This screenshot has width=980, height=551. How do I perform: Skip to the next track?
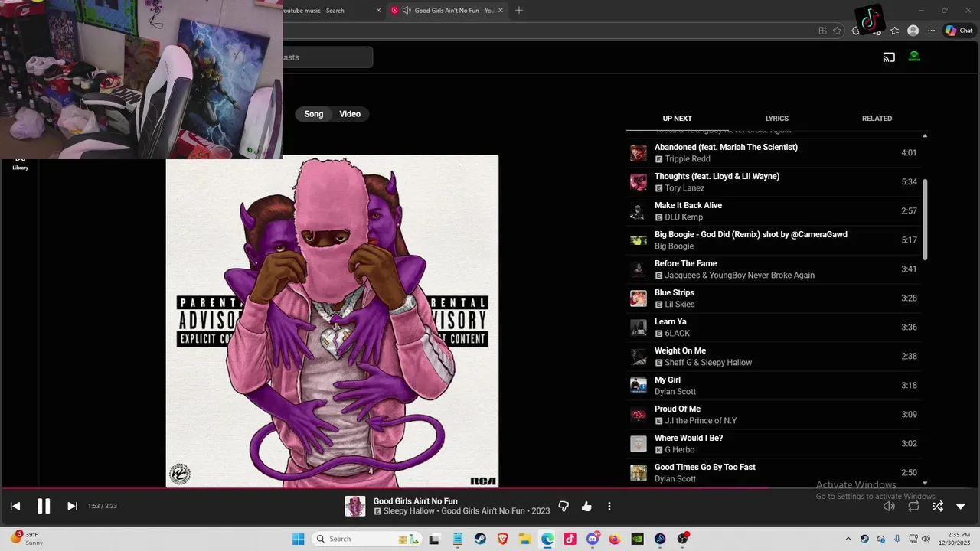[72, 506]
